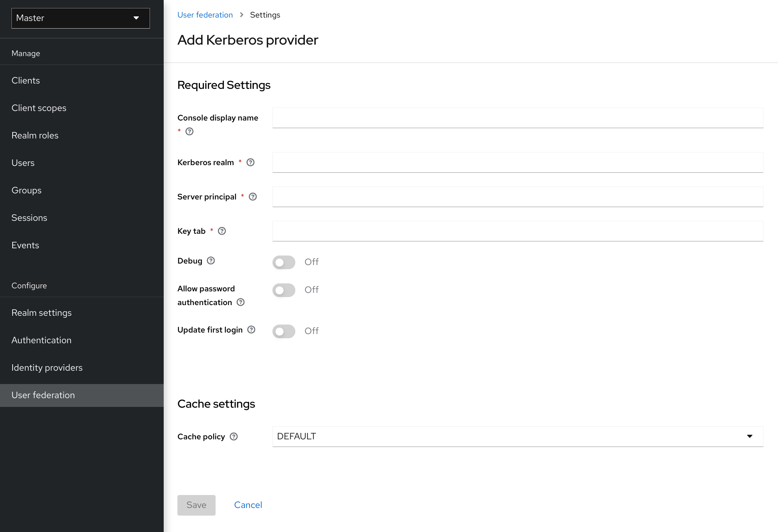
Task: Open the Cache policy dropdown
Action: click(x=749, y=436)
